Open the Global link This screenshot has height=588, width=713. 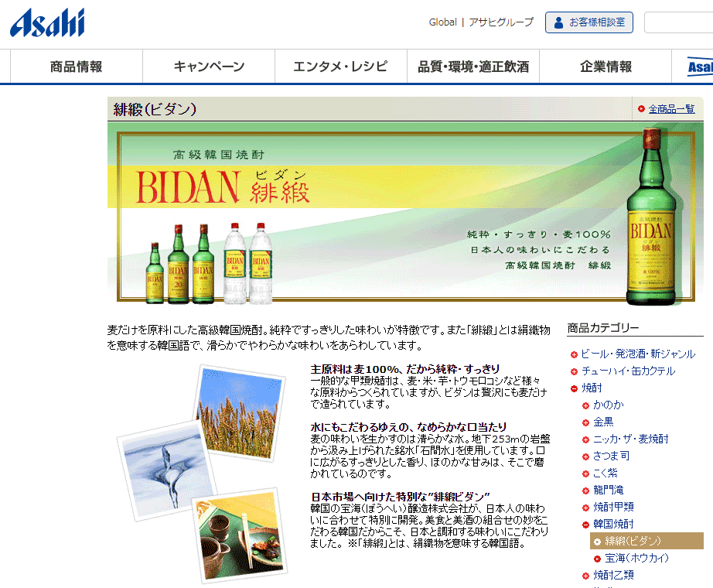442,22
